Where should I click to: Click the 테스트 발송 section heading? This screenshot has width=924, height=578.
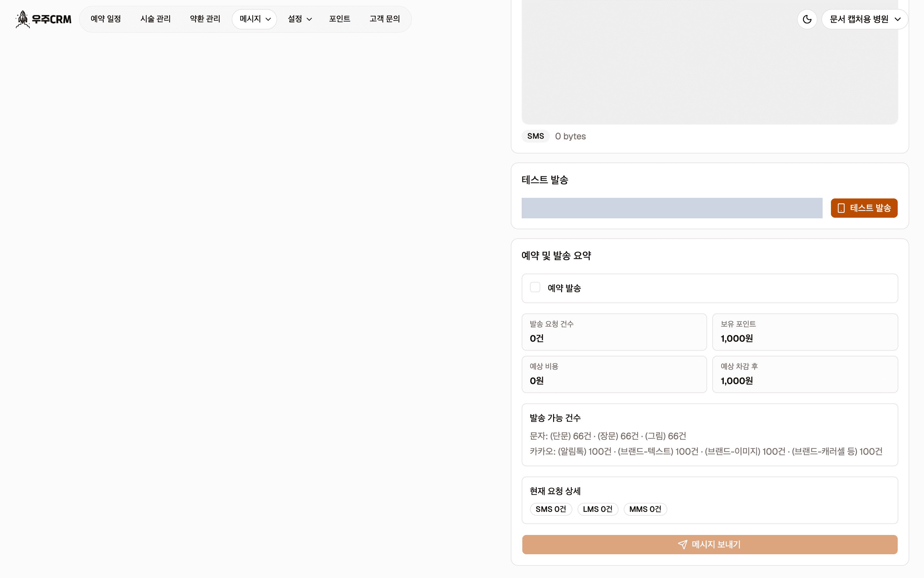coord(545,180)
